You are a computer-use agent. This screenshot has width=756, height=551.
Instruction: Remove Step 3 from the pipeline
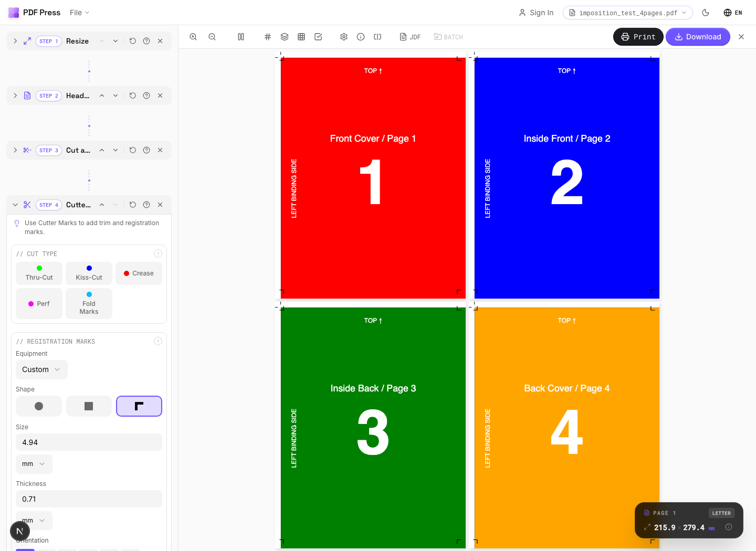click(160, 150)
